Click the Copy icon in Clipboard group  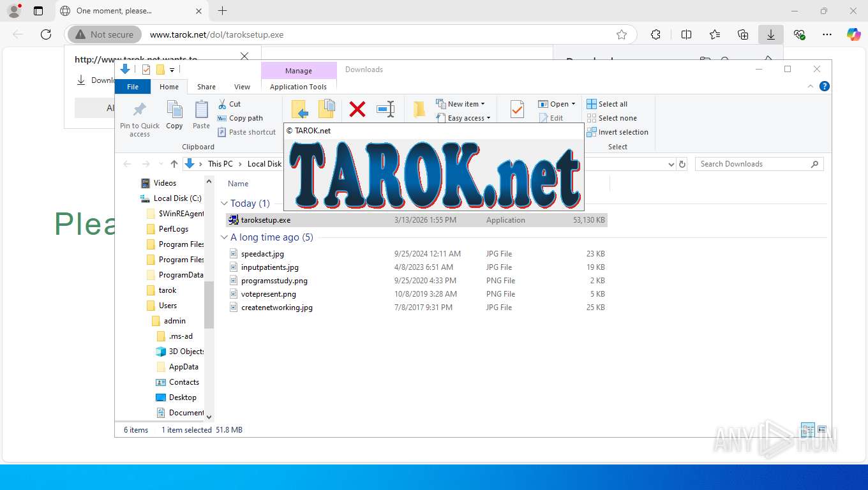click(174, 110)
